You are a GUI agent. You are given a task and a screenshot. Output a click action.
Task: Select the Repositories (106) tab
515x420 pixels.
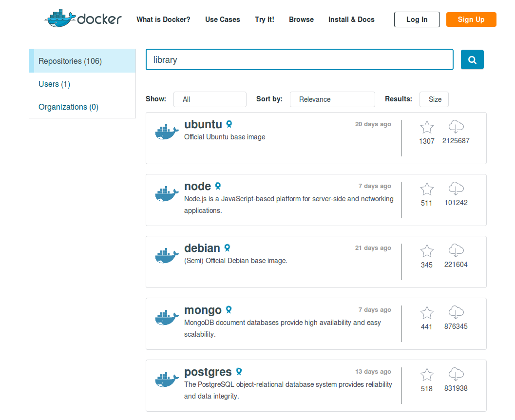[x=82, y=61]
